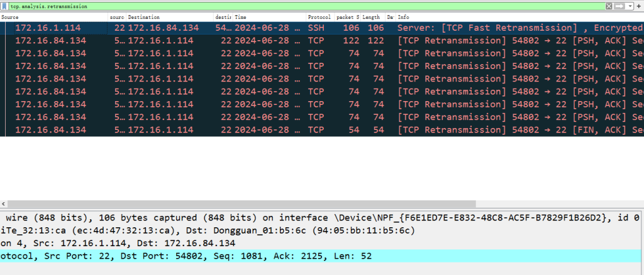This screenshot has width=644, height=275.
Task: Click left arrow of horizontal scrollbar
Action: tap(4, 204)
